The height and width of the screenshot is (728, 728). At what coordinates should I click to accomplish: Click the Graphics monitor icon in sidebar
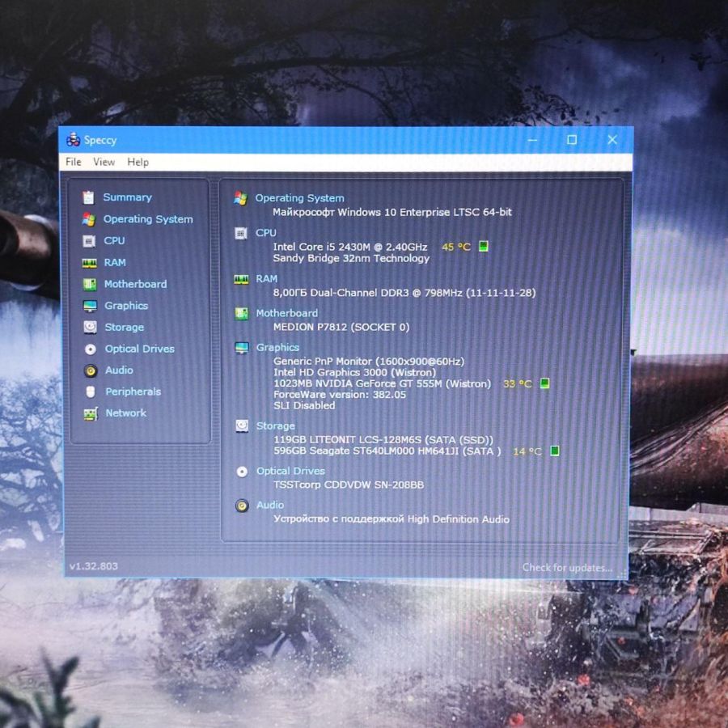pos(90,306)
